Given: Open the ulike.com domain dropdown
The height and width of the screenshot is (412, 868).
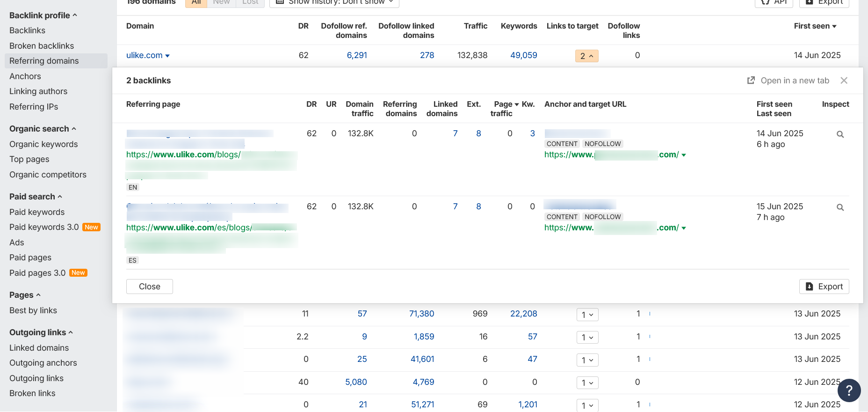Looking at the screenshot, I should (x=167, y=56).
